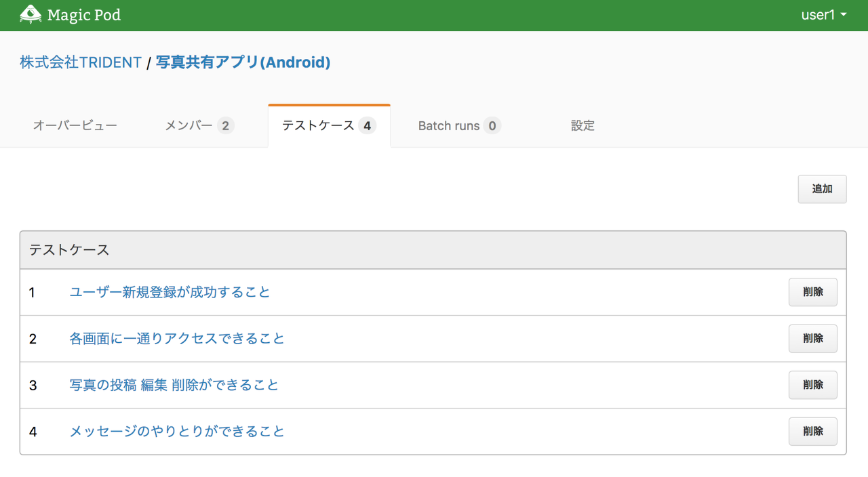Open the 株式会社TRIDENT breadcrumb link

point(81,62)
